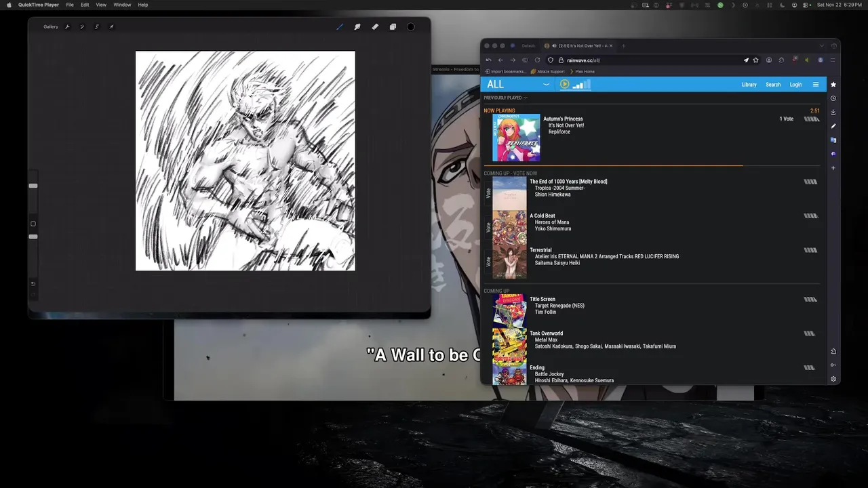Select the Procreate Smudge tool

(357, 27)
